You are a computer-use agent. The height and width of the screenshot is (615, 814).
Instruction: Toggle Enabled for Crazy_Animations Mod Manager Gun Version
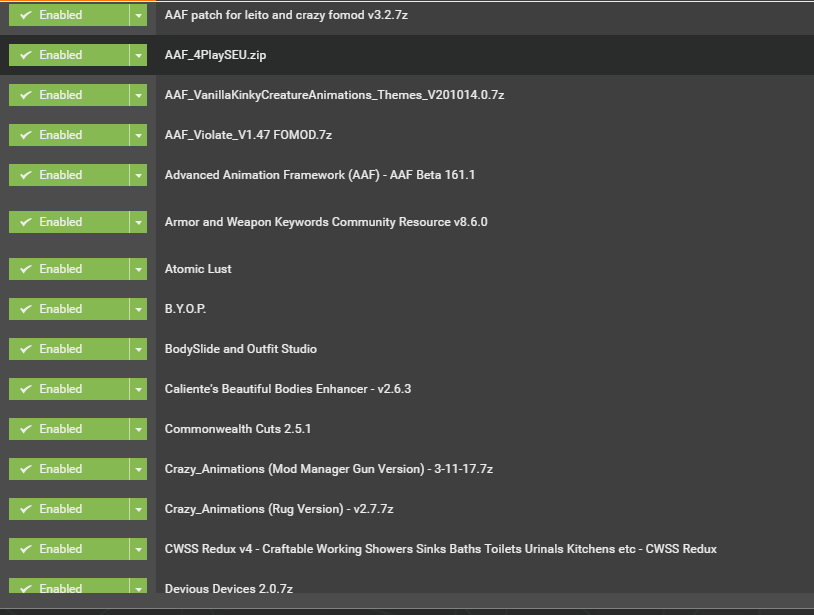point(69,469)
